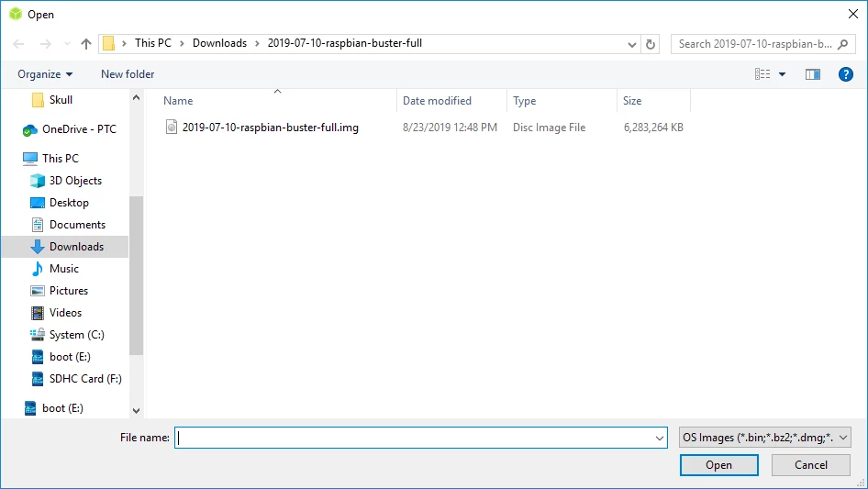The width and height of the screenshot is (868, 489).
Task: Click the Videos film strip icon
Action: 37,313
